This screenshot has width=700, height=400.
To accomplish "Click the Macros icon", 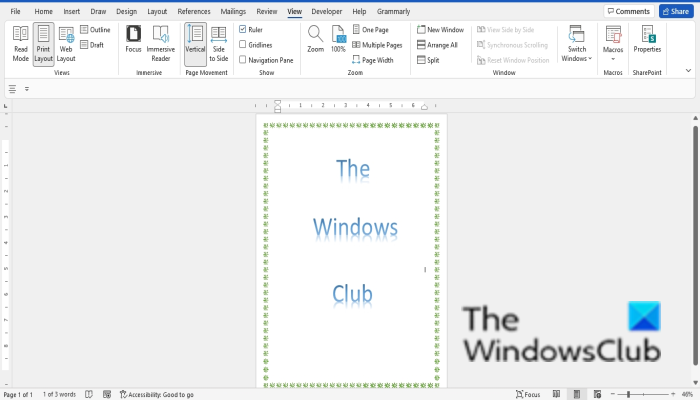I will click(613, 34).
